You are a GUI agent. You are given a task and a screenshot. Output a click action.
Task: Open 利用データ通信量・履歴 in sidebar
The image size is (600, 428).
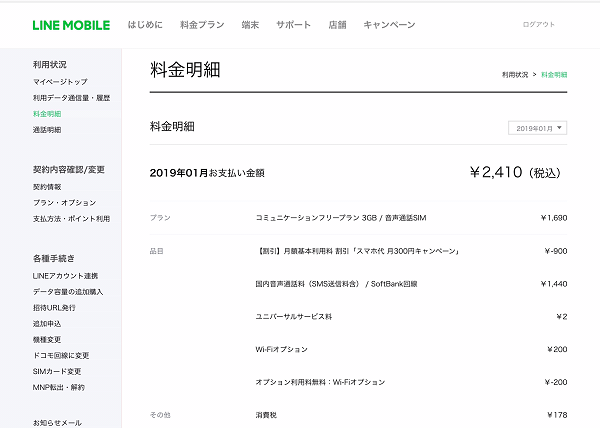(x=71, y=98)
